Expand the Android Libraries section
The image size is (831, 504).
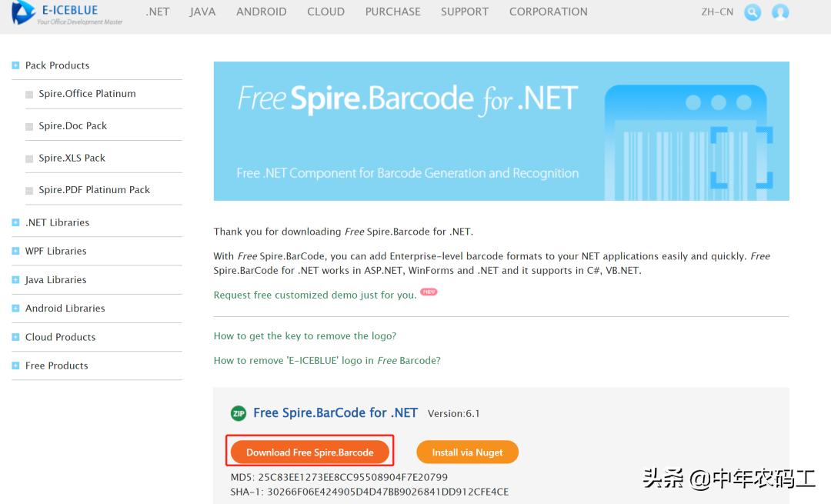[x=15, y=309]
